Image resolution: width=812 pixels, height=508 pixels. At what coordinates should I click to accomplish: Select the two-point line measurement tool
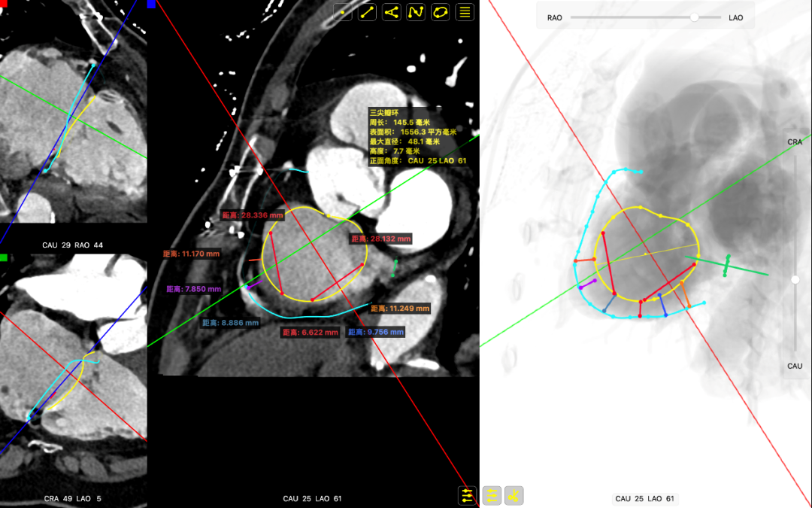point(367,12)
